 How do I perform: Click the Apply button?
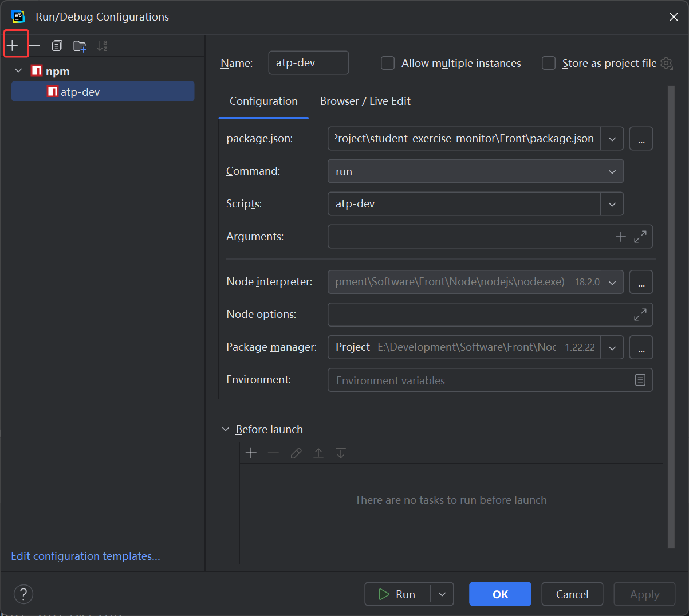click(644, 594)
